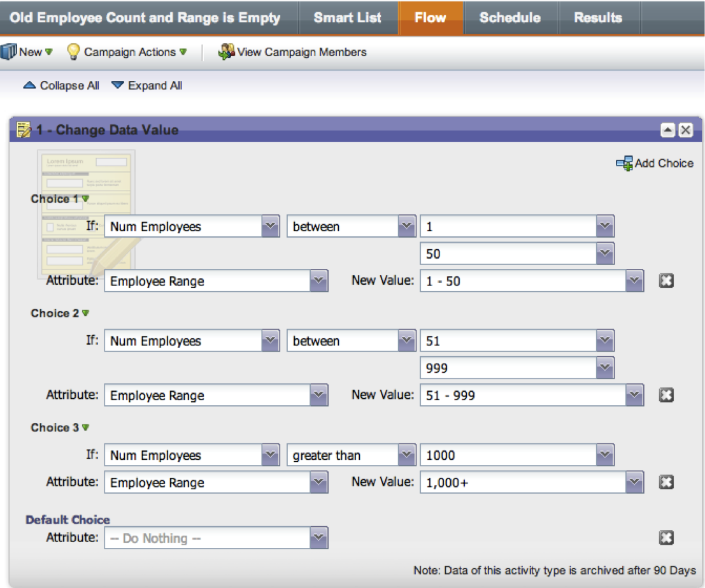The width and height of the screenshot is (705, 588).
Task: Switch to the Smart List tab
Action: (347, 18)
